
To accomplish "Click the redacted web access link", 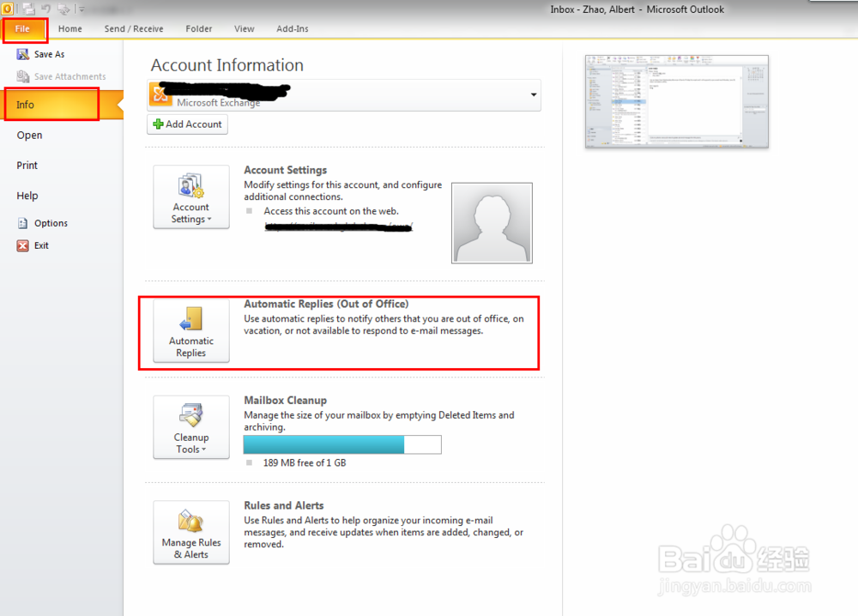I will click(339, 226).
